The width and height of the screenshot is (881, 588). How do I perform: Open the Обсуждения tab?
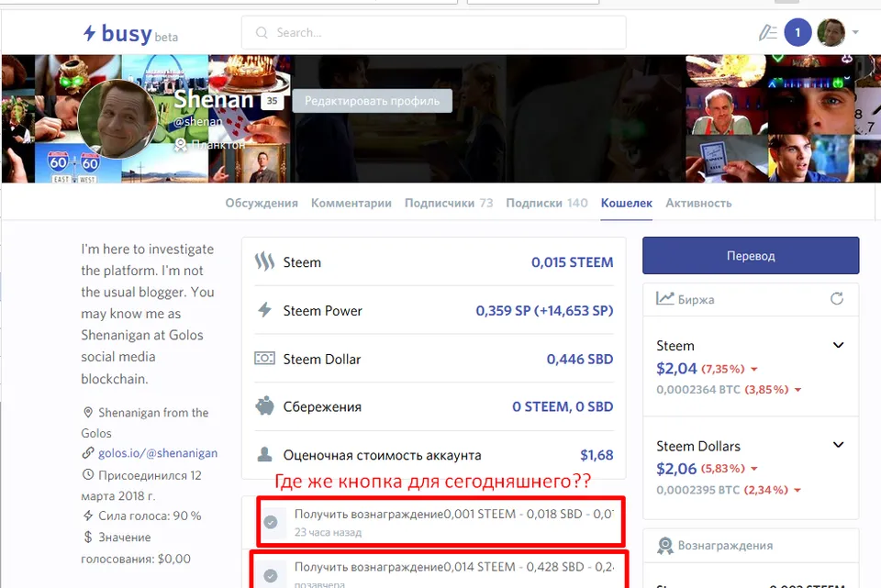click(262, 204)
